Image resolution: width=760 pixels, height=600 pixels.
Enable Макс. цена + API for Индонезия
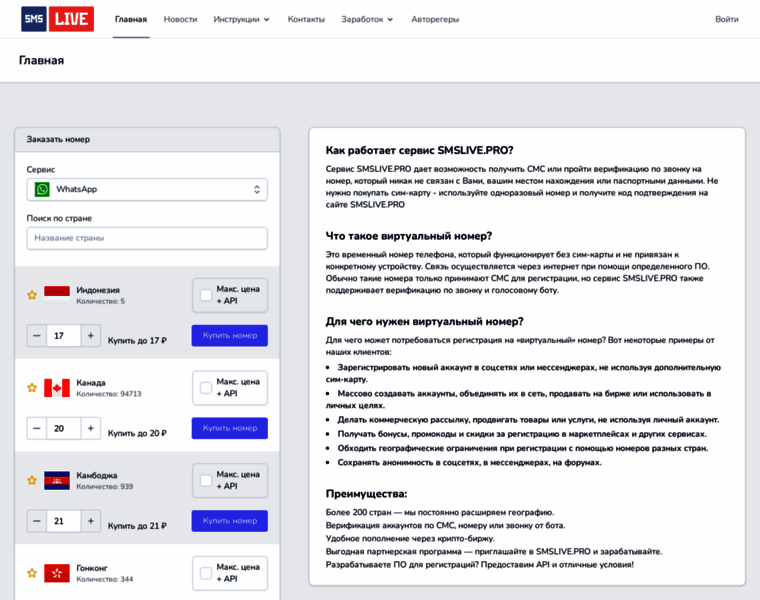click(x=206, y=295)
